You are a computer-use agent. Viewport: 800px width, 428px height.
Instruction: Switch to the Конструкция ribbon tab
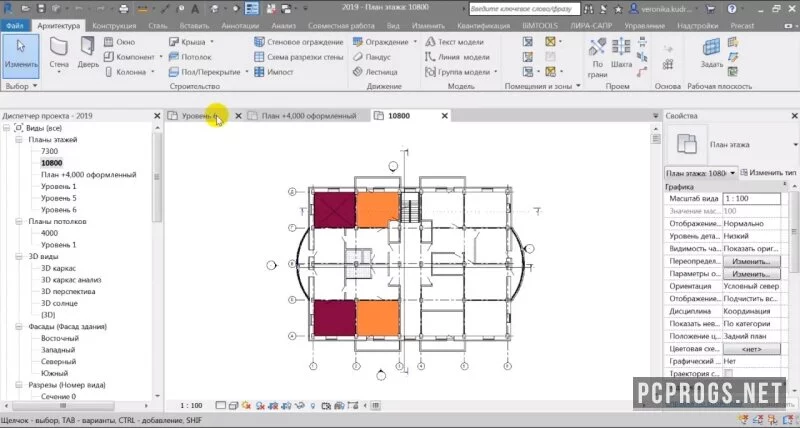pos(114,26)
